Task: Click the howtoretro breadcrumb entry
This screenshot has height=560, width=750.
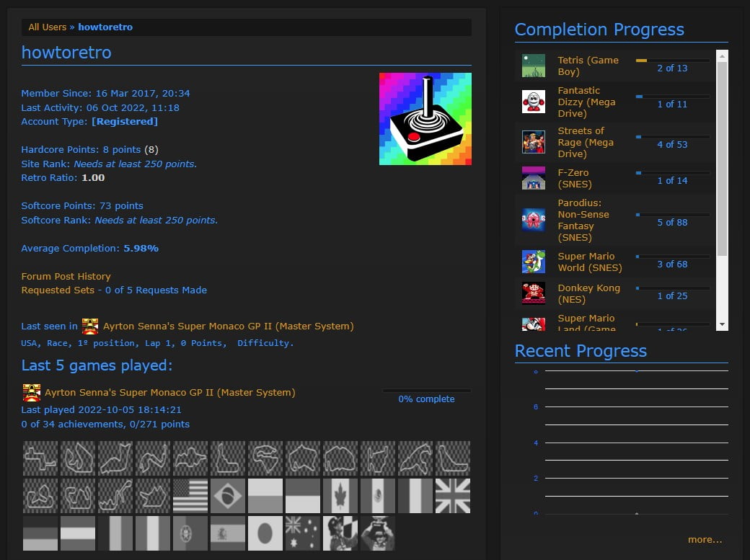Action: [105, 27]
